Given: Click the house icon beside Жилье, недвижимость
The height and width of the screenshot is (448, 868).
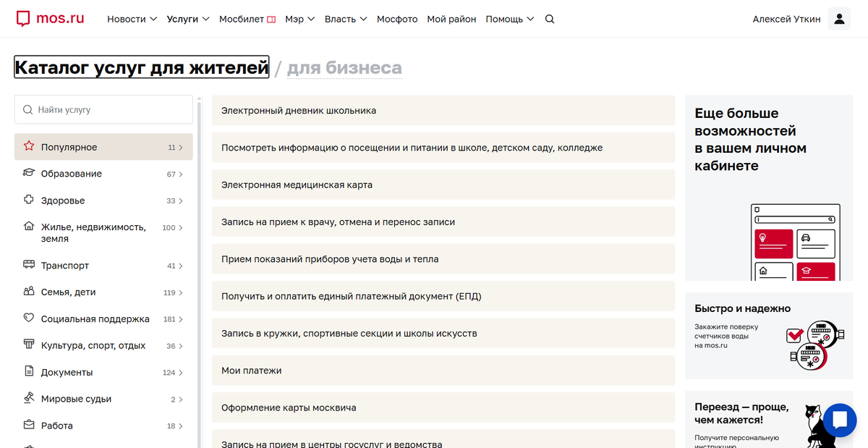Looking at the screenshot, I should coord(29,226).
